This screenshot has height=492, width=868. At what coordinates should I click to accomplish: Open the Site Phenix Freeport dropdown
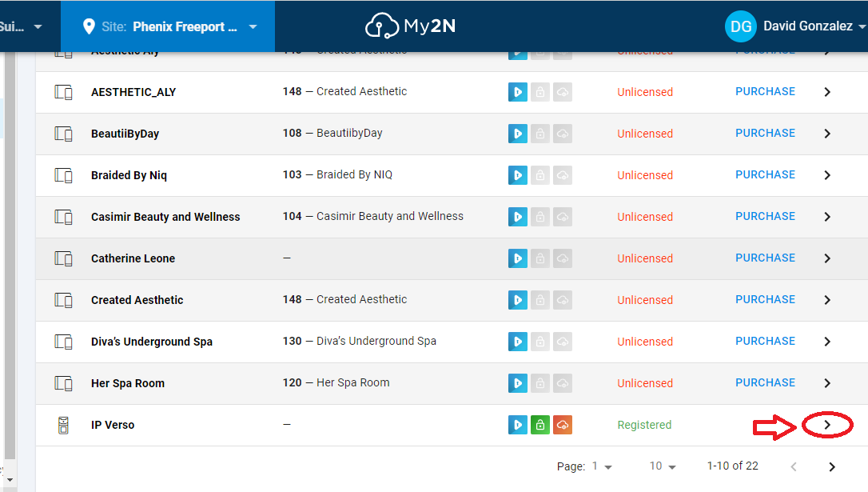[168, 26]
